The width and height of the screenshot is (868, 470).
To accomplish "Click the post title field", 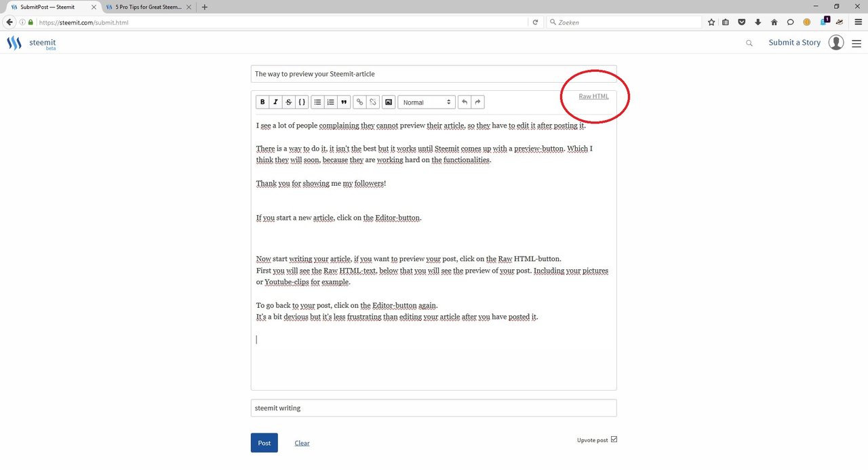I will click(433, 74).
